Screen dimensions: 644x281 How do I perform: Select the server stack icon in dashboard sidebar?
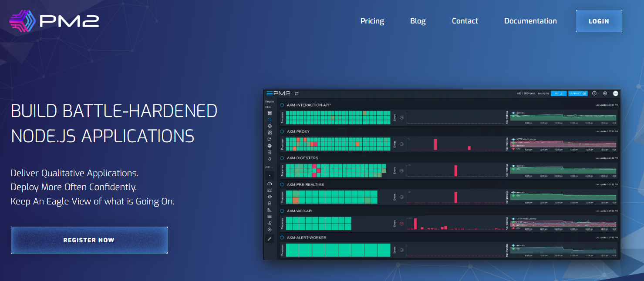[270, 113]
